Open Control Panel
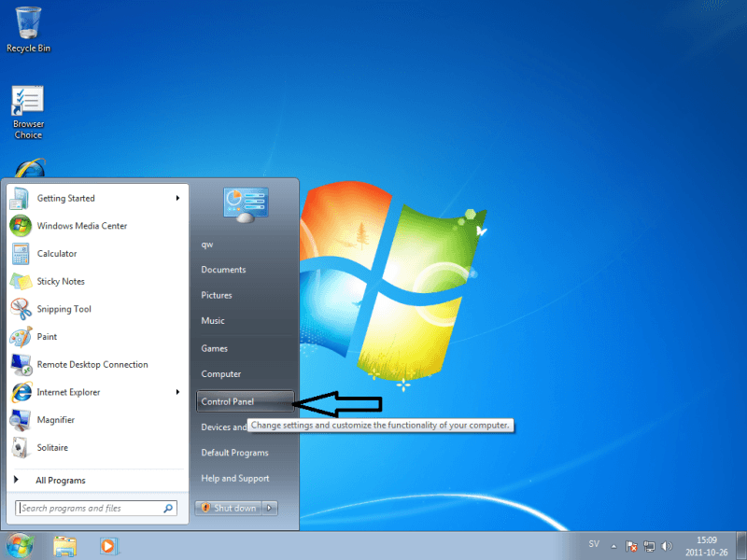This screenshot has width=747, height=560. click(245, 401)
